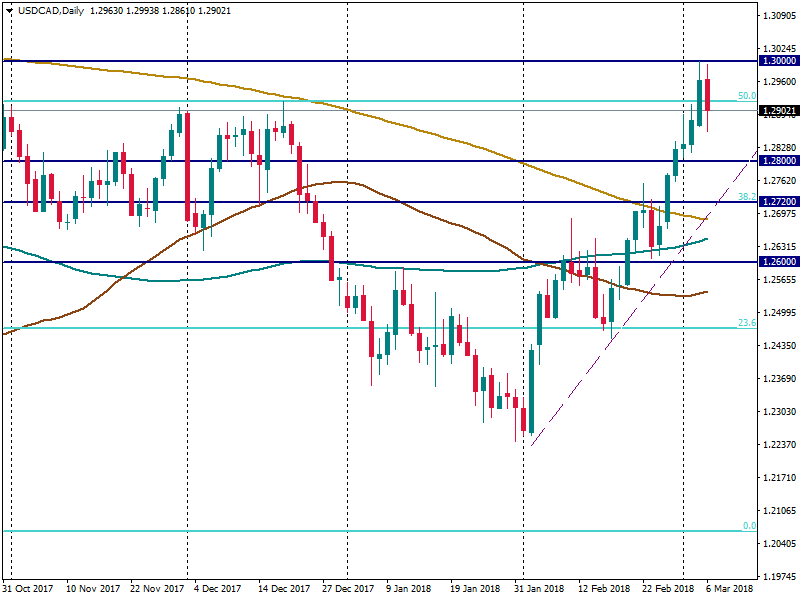
Task: Click the 31 Oct 2017 date label
Action: (28, 589)
